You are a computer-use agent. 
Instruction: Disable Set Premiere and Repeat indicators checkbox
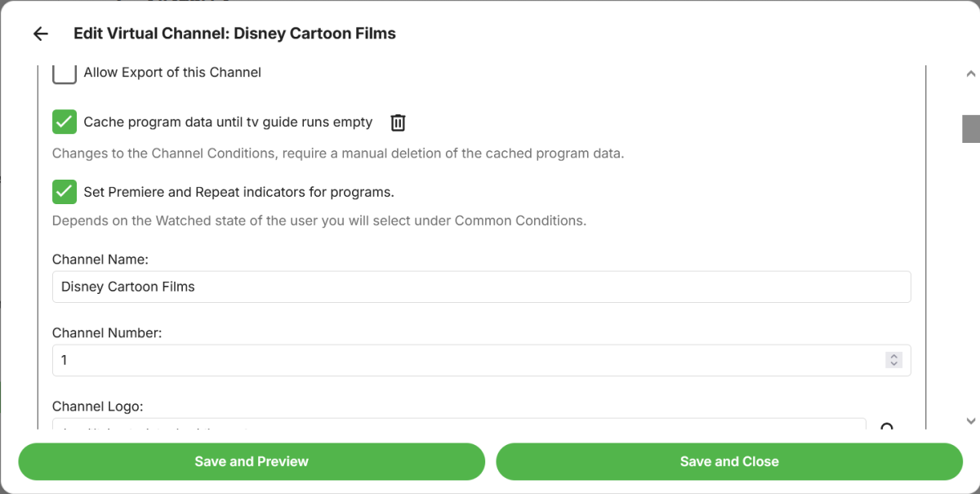click(x=65, y=192)
